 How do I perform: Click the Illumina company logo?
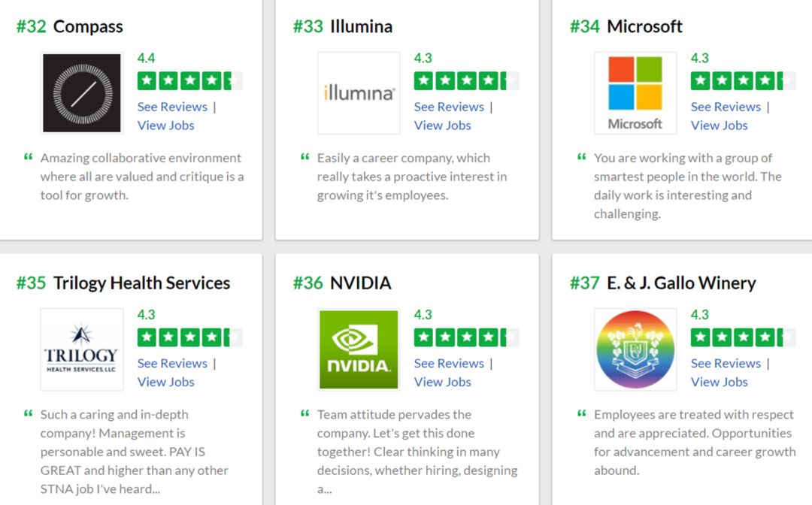359,92
